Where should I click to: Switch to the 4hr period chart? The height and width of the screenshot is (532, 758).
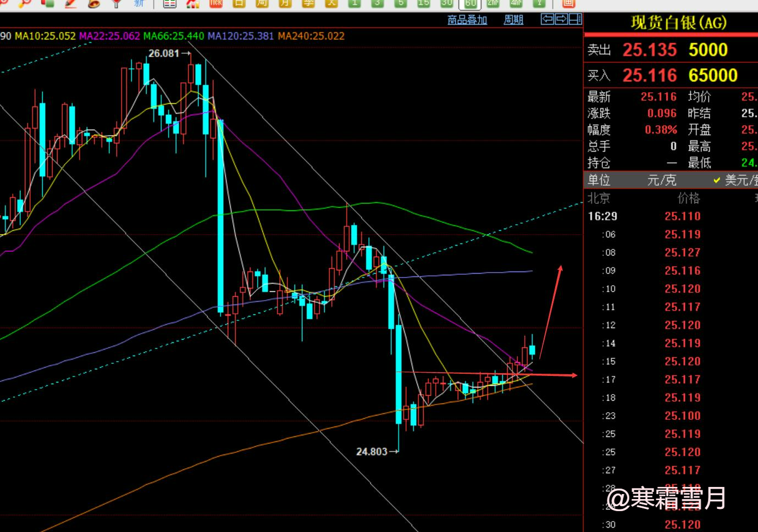tap(516, 3)
